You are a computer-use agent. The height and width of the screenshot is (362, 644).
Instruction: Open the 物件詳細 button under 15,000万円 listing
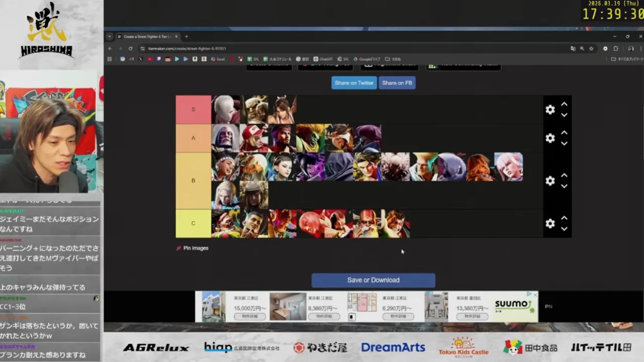coord(249,316)
